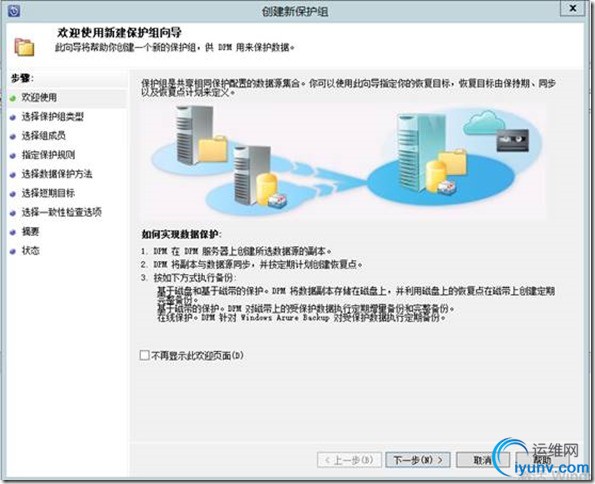
Task: Select the 状态 step
Action: click(x=30, y=250)
